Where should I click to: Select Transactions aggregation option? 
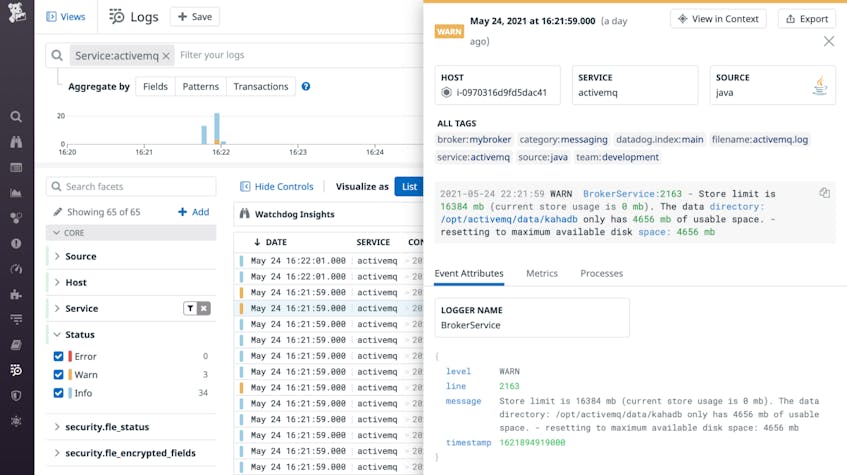click(261, 86)
